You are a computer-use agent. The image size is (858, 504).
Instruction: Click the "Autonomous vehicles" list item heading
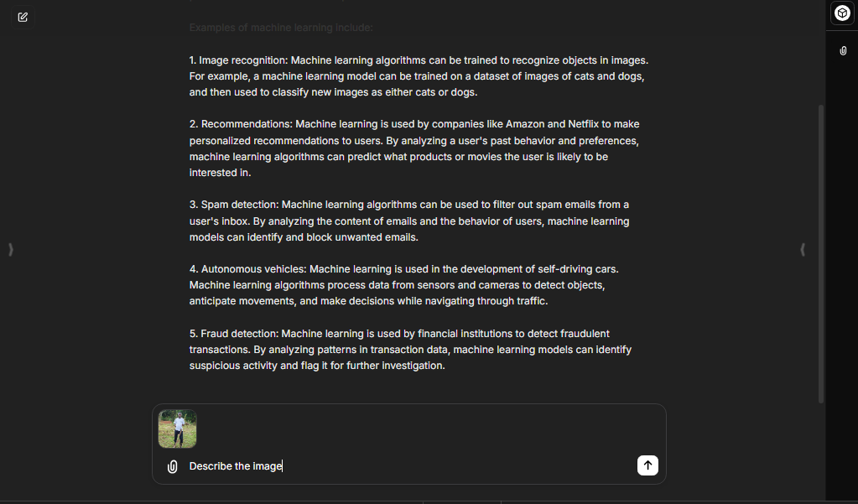tap(253, 269)
